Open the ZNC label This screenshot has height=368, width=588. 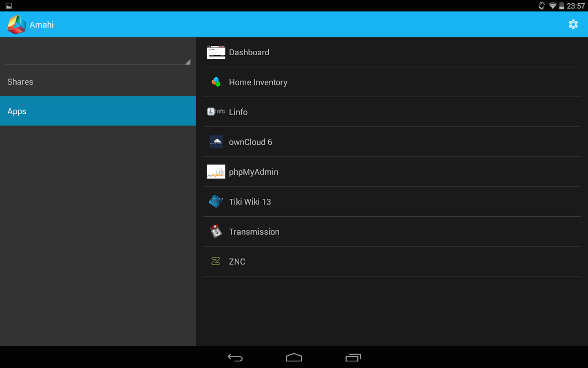[x=237, y=262]
